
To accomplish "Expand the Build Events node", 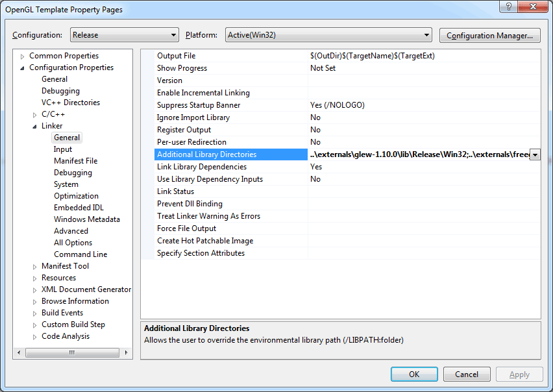I will [34, 313].
